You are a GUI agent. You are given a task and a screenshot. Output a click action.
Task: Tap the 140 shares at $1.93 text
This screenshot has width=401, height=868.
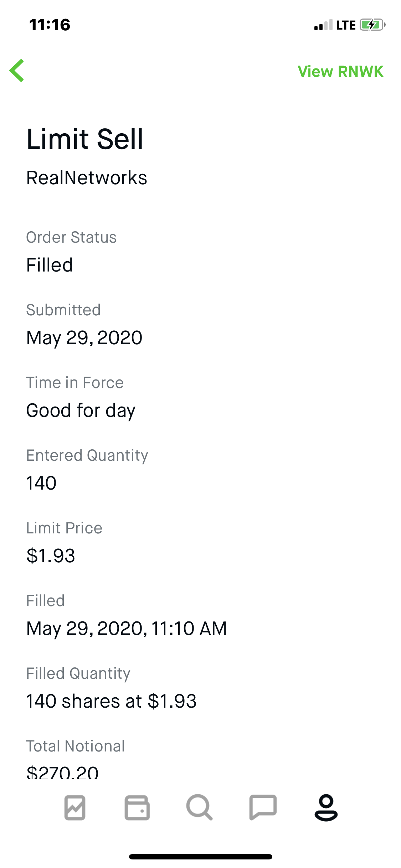(111, 701)
